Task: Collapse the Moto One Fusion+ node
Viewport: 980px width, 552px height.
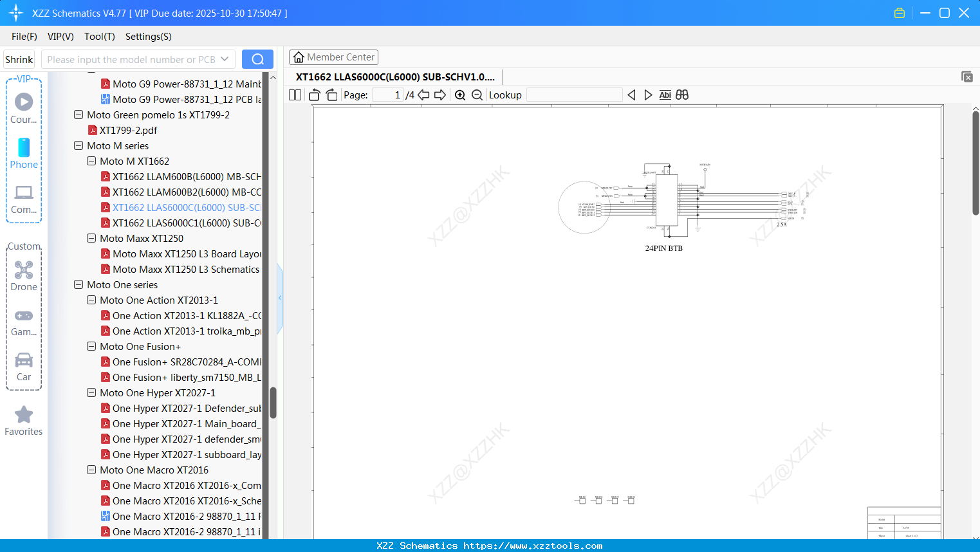Action: click(91, 346)
